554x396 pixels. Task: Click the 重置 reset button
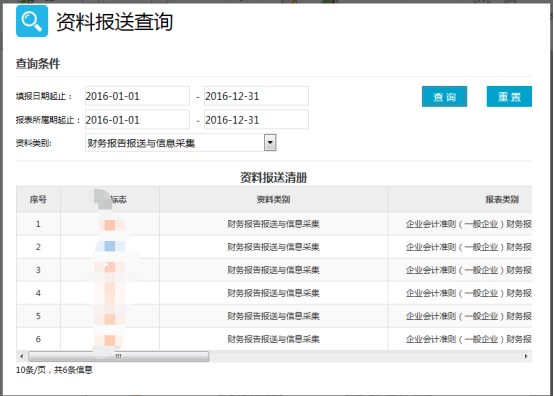coord(509,96)
